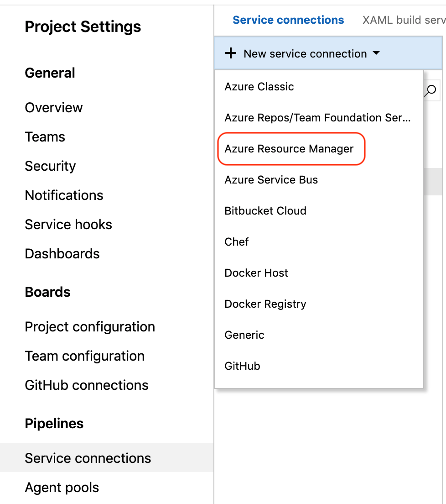
Task: Select Azure Repos/Team Foundation Server option
Action: pos(317,118)
